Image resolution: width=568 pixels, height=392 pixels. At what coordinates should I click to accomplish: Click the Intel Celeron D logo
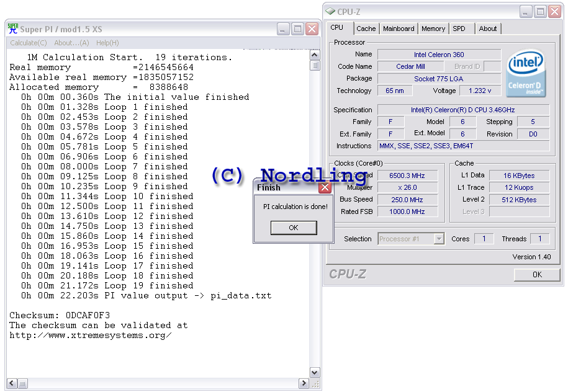pos(526,73)
